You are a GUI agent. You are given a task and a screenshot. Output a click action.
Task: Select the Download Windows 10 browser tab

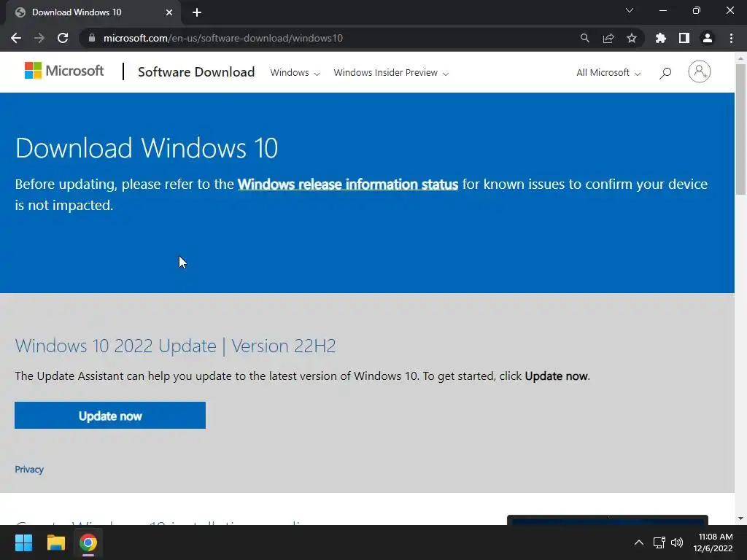pos(93,12)
